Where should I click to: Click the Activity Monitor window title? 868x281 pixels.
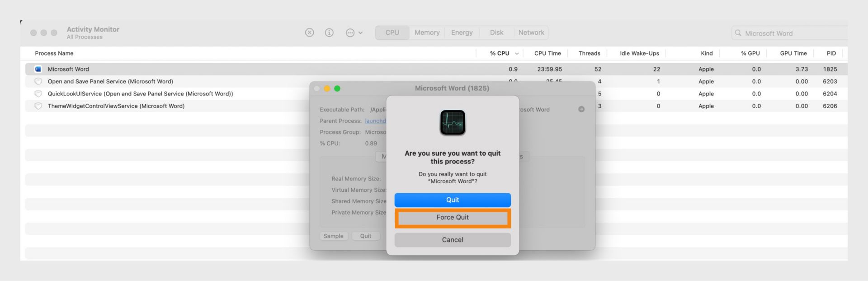(93, 29)
